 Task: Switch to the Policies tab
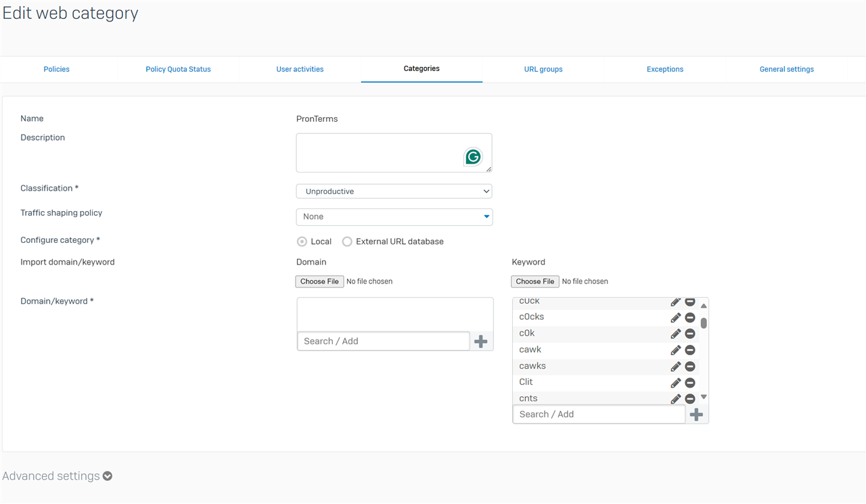pyautogui.click(x=57, y=69)
